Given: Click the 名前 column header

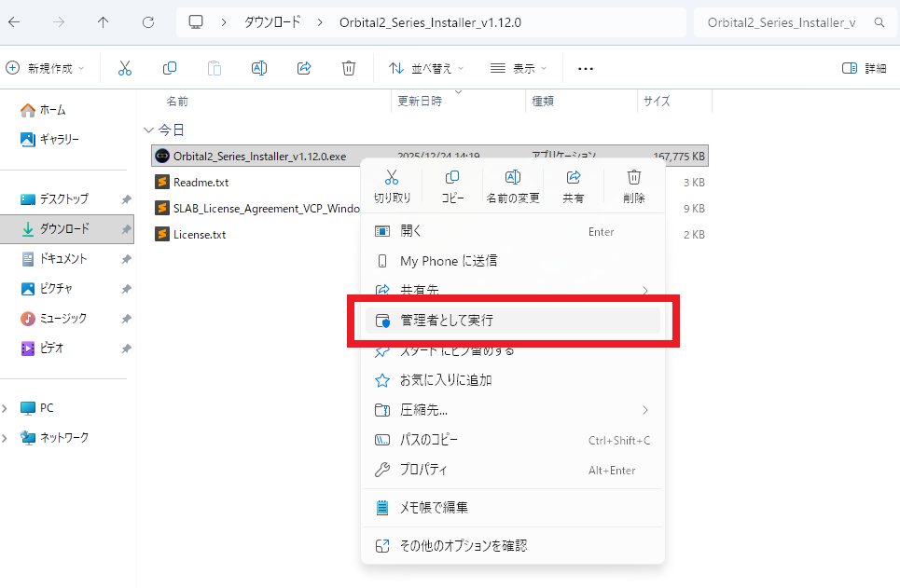Looking at the screenshot, I should [177, 102].
